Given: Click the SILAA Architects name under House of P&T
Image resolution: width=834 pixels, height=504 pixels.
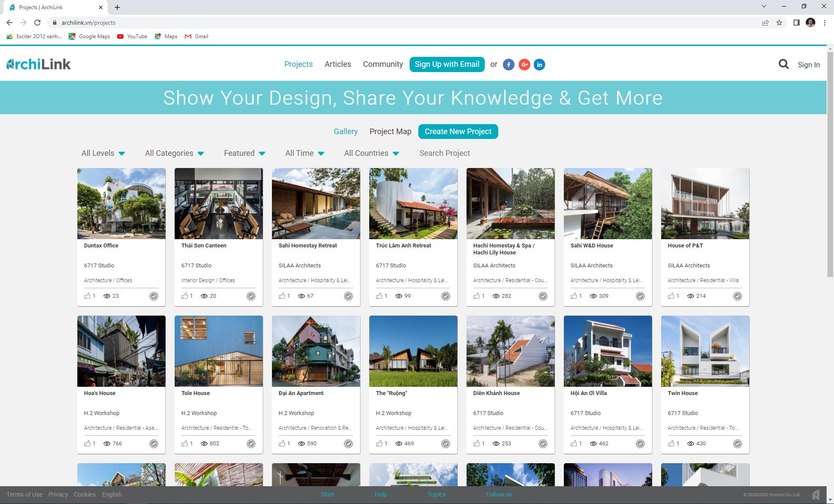Looking at the screenshot, I should (689, 265).
